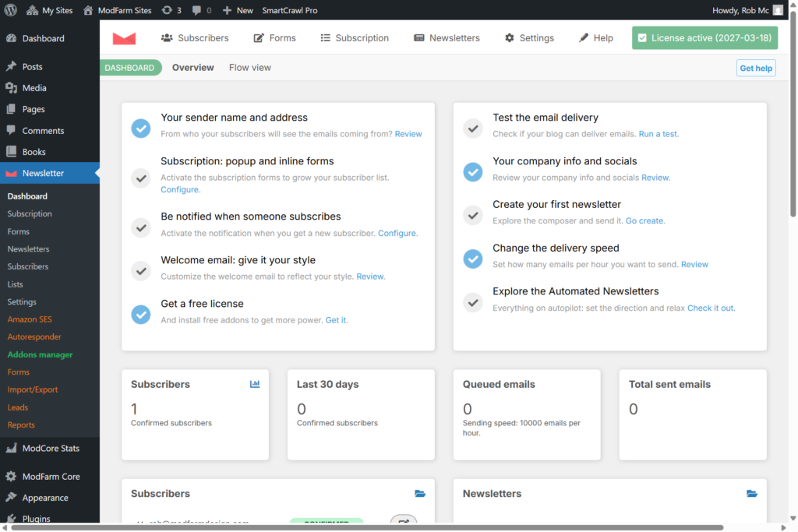The height and width of the screenshot is (532, 798).
Task: Click Rob Mc's user avatar
Action: (778, 10)
